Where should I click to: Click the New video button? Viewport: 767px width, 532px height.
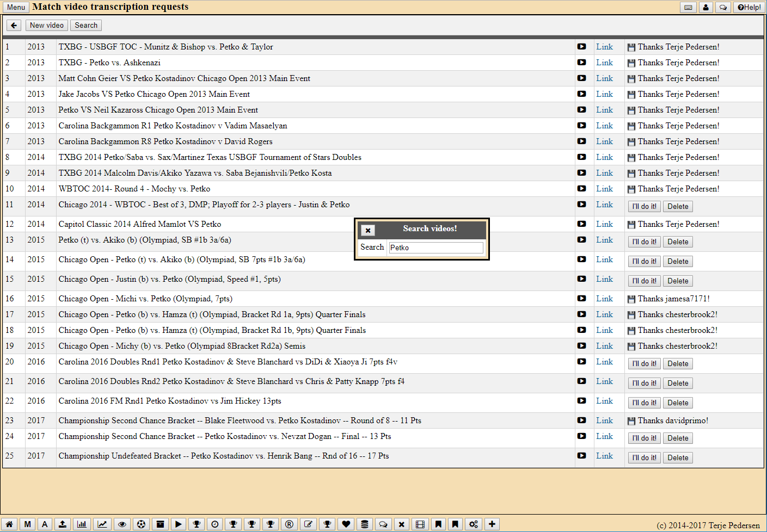tap(47, 25)
